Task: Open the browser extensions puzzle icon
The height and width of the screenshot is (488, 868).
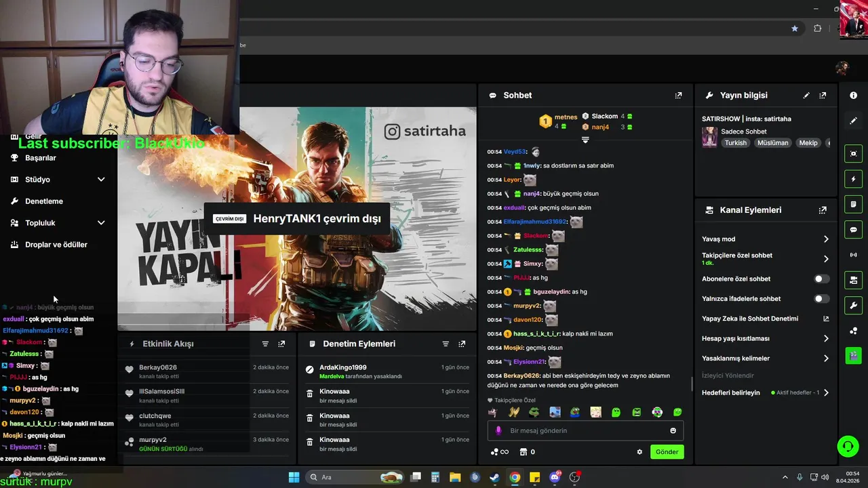Action: (817, 28)
